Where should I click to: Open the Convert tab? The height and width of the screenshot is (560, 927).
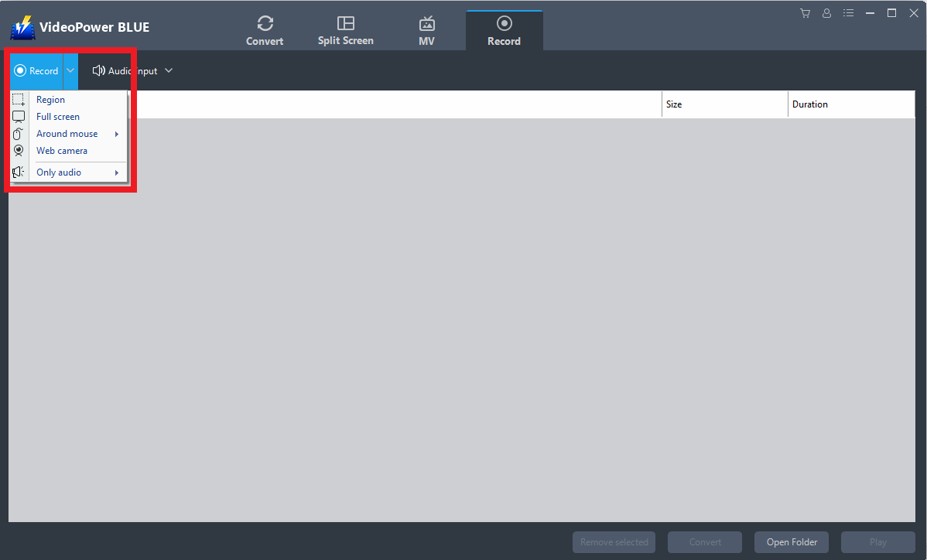click(x=265, y=31)
